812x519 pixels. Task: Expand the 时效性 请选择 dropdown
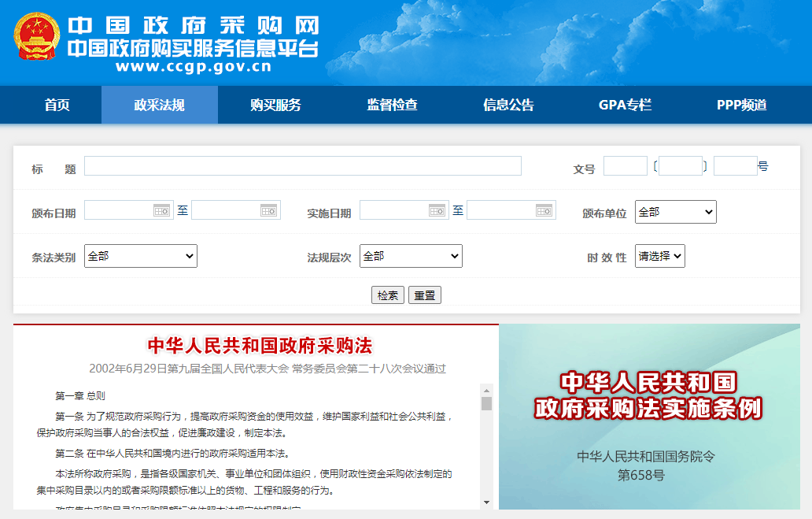660,256
